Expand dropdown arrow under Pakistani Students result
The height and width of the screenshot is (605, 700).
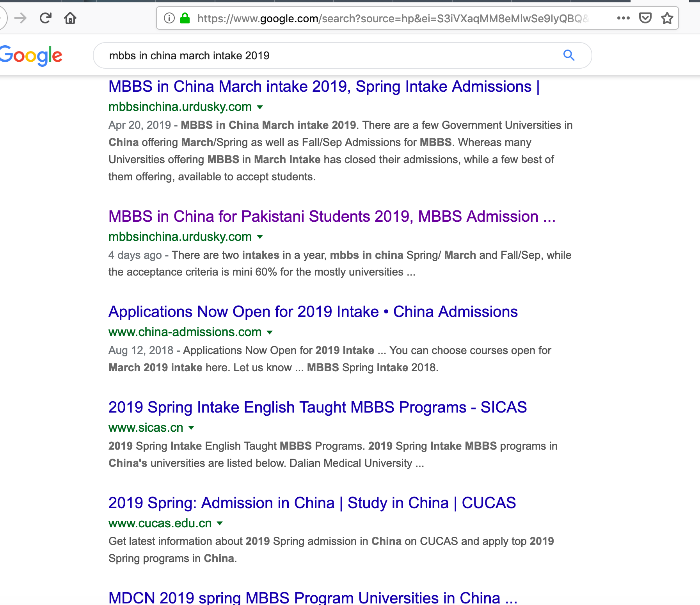coord(260,237)
